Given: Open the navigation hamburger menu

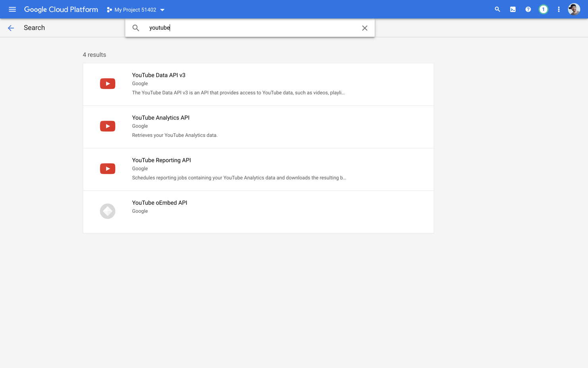Looking at the screenshot, I should [x=12, y=9].
